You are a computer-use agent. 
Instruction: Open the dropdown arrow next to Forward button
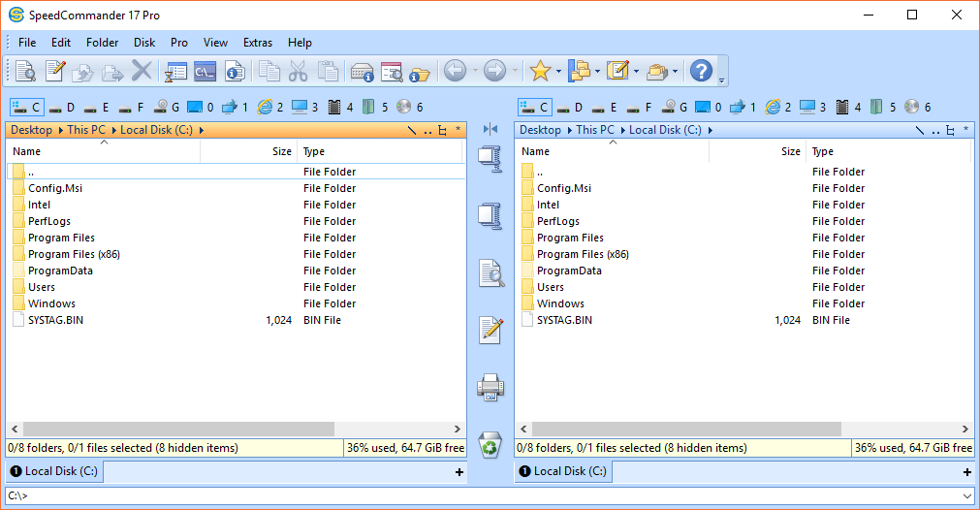pos(515,71)
